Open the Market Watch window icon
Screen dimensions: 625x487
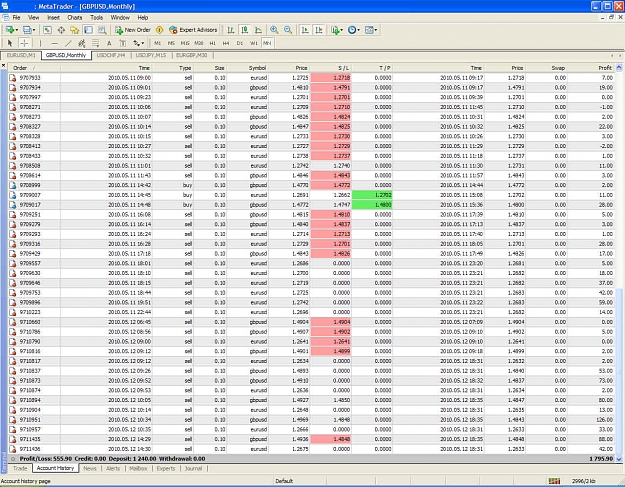click(x=47, y=30)
